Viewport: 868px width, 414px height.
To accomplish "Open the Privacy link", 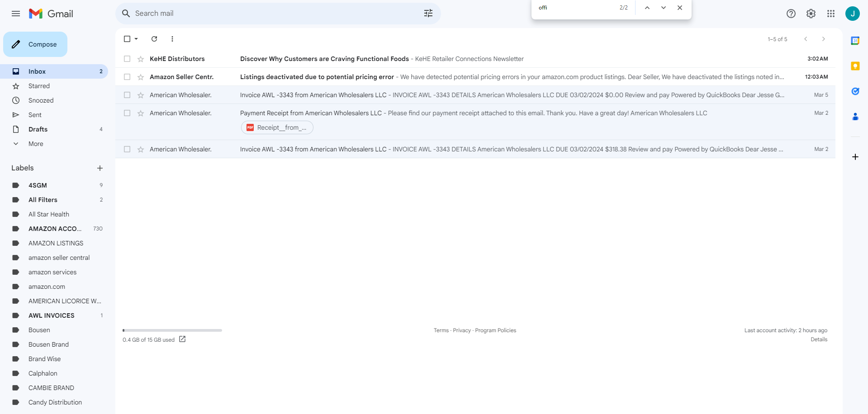I will click(462, 330).
